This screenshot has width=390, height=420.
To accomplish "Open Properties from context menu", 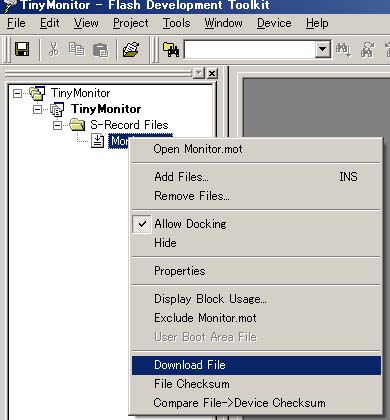I will [256, 271].
